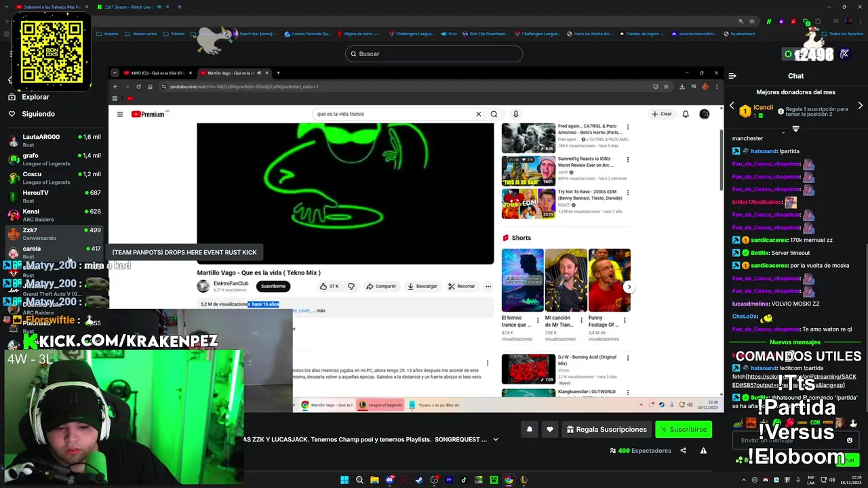Image resolution: width=868 pixels, height=488 pixels.
Task: Open options menu for Summit1g Reacts video
Action: coord(627,160)
